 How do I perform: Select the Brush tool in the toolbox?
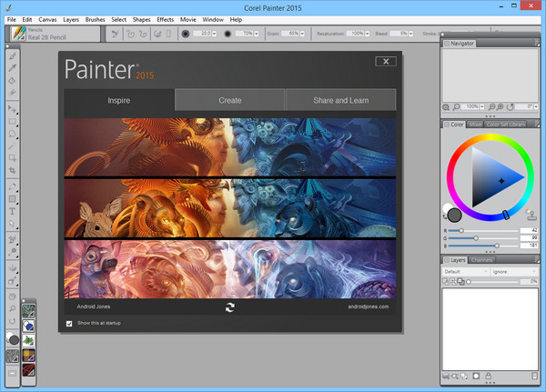tap(13, 55)
